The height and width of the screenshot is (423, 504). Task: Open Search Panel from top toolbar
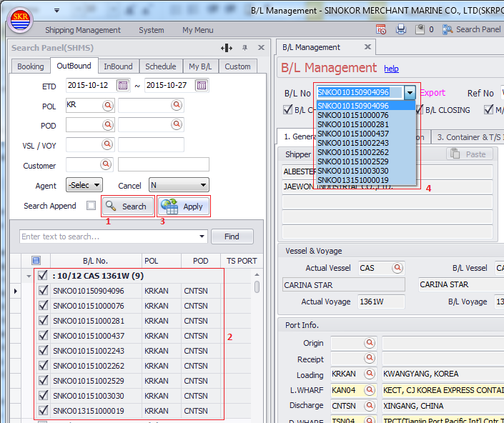(x=472, y=29)
